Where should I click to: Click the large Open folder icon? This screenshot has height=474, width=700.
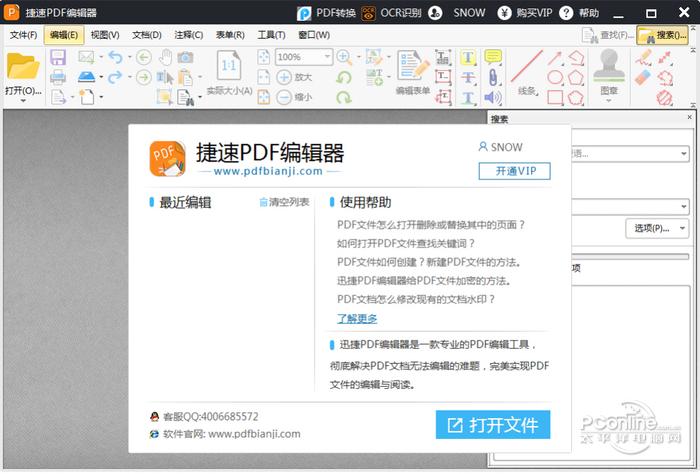(x=23, y=67)
